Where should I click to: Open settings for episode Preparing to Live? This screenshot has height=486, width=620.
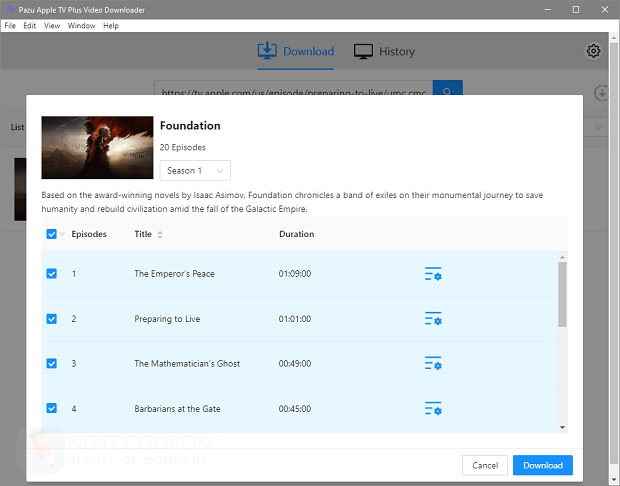pos(433,319)
